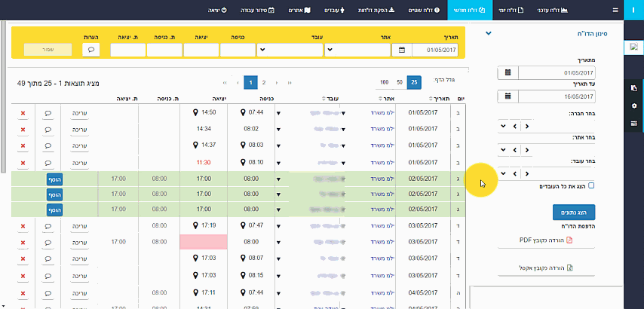Download report via הורדה כקובץ PDF
The width and height of the screenshot is (644, 309).
pyautogui.click(x=546, y=240)
